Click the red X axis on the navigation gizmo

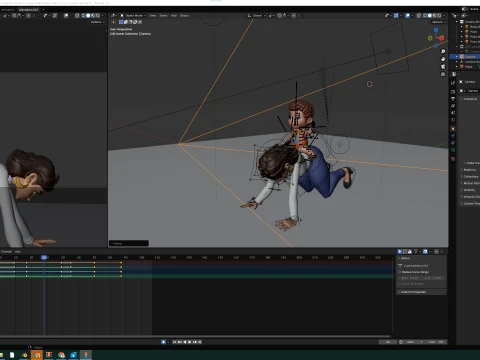coord(442,38)
